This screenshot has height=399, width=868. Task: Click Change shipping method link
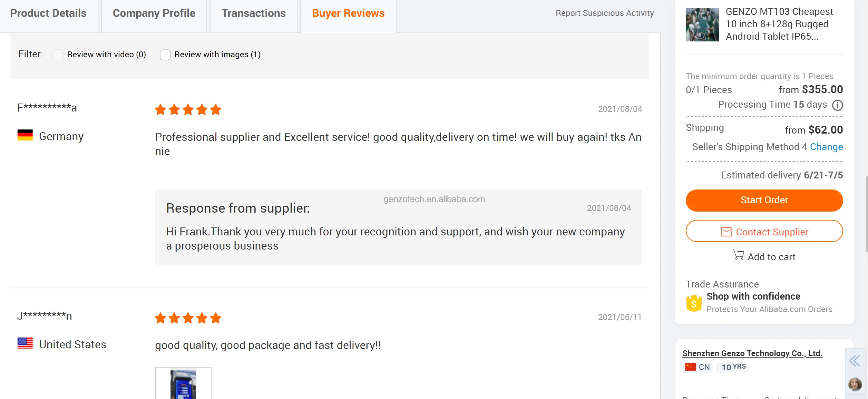[x=826, y=147]
